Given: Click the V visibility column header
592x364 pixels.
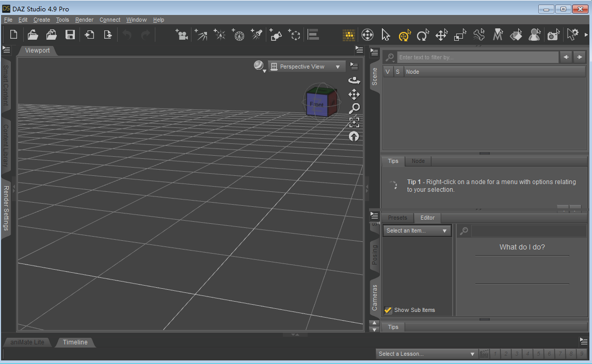Looking at the screenshot, I should pyautogui.click(x=388, y=72).
